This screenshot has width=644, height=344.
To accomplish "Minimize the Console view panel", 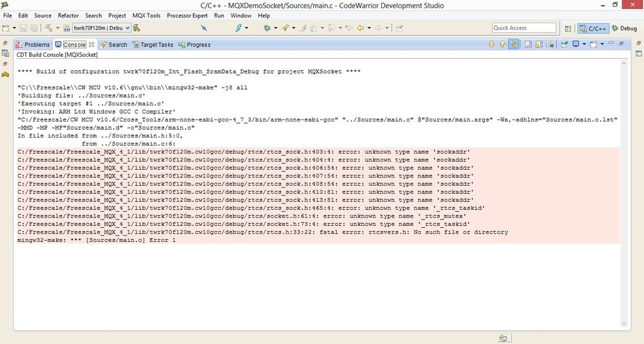I will 610,43.
